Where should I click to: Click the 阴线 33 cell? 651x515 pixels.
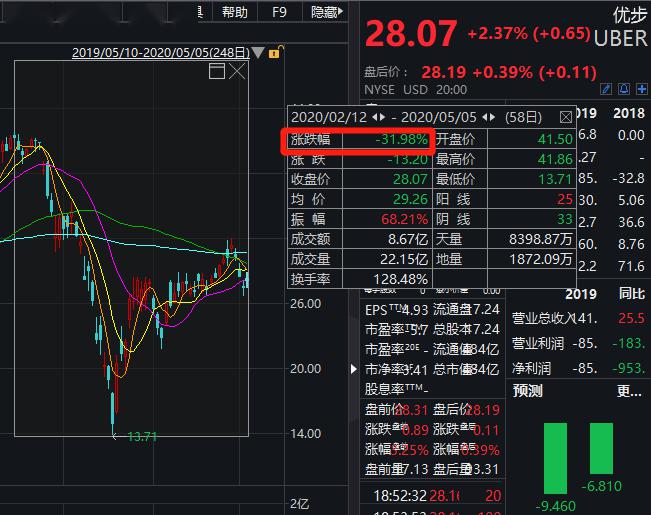pos(504,219)
